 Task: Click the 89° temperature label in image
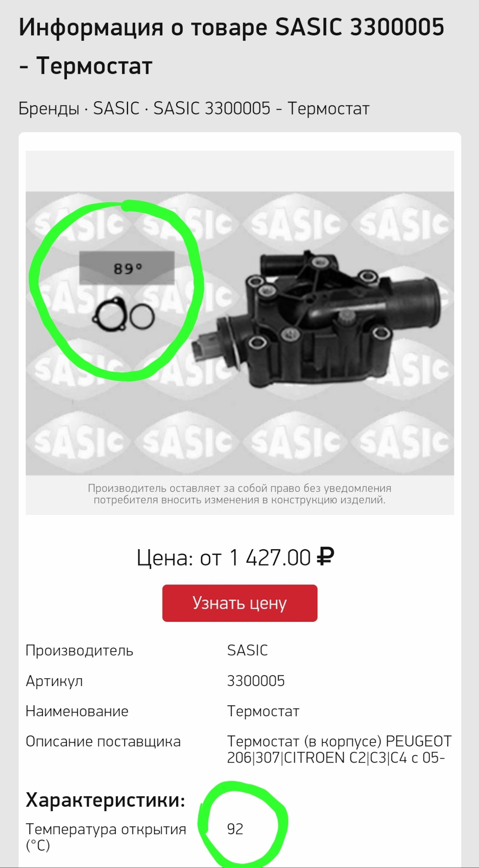127,268
